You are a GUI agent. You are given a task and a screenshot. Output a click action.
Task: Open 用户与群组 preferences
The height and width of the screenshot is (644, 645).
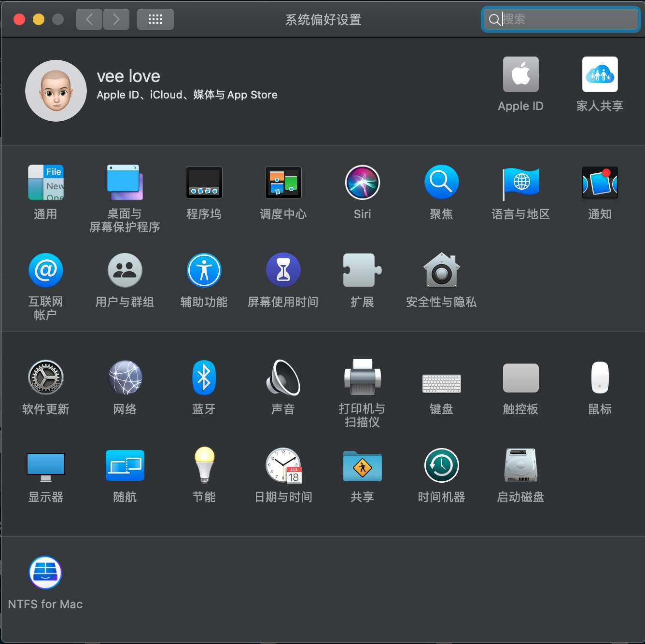pyautogui.click(x=125, y=270)
